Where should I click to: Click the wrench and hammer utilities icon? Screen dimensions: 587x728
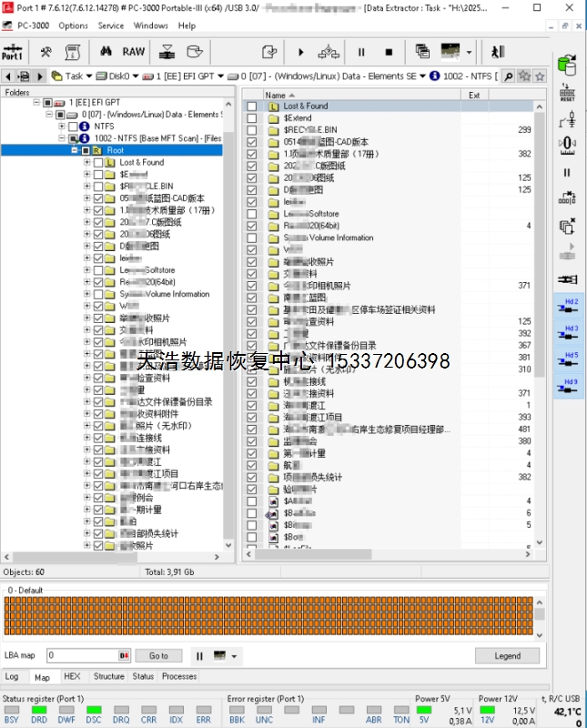(46, 52)
